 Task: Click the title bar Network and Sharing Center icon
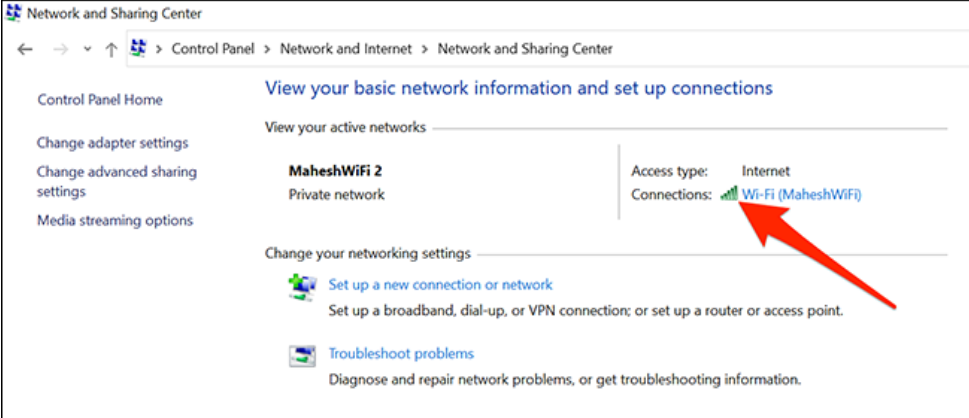click(13, 13)
